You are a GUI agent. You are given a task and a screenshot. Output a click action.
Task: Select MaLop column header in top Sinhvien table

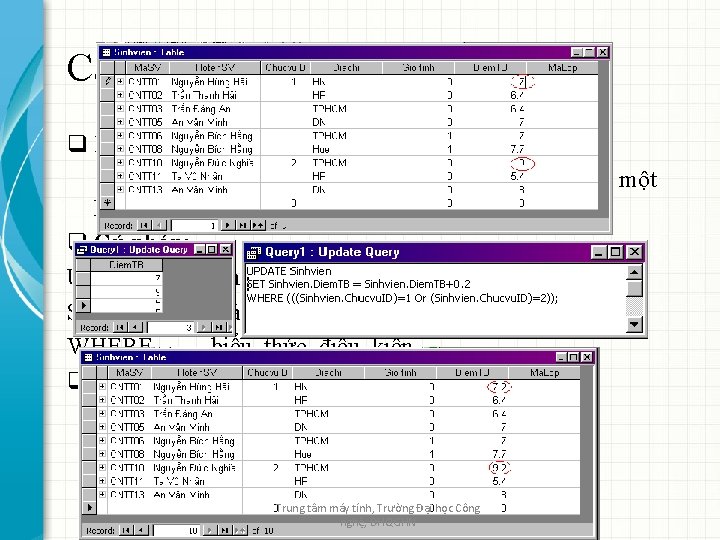(562, 68)
